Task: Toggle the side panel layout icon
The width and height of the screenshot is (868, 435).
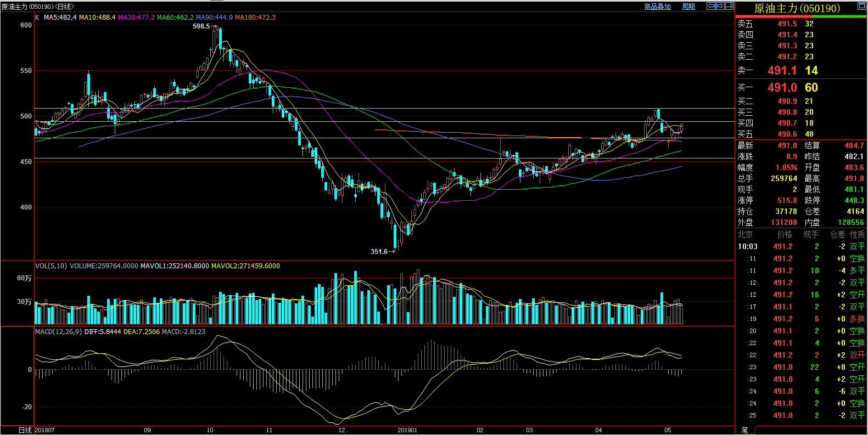Action: [730, 6]
